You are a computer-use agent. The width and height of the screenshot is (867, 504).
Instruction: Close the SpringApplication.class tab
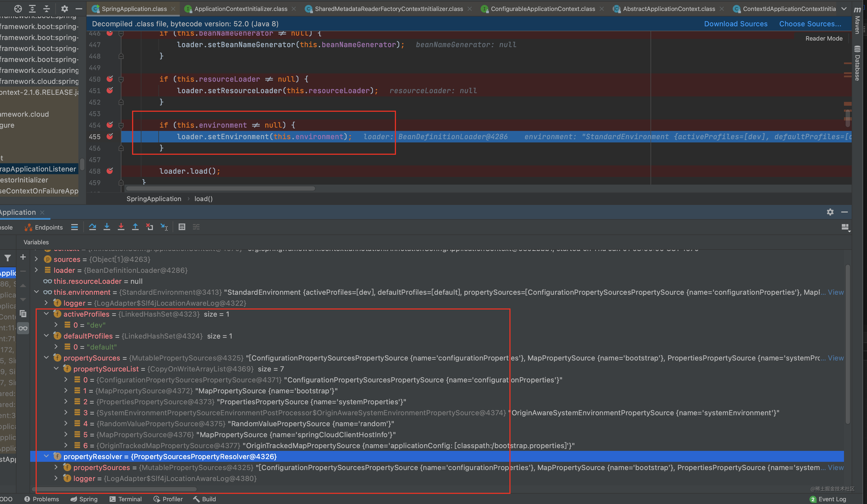point(173,8)
